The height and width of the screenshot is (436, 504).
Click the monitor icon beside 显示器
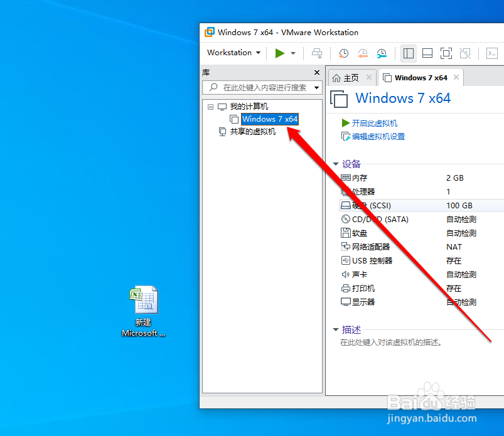(x=346, y=302)
